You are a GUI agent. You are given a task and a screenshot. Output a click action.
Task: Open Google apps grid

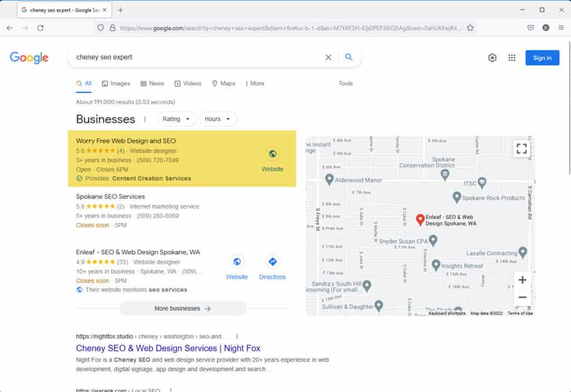[x=512, y=57]
